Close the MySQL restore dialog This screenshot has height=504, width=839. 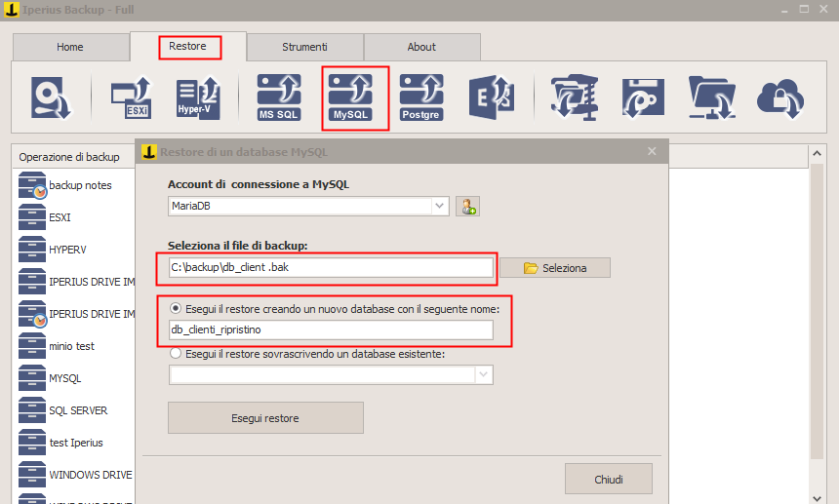(x=652, y=151)
